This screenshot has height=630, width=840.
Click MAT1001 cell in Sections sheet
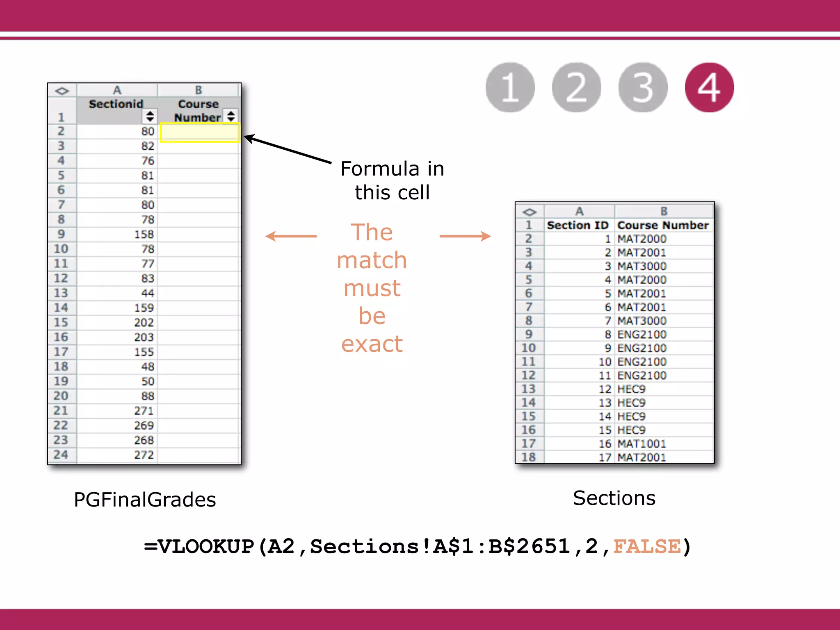(664, 444)
